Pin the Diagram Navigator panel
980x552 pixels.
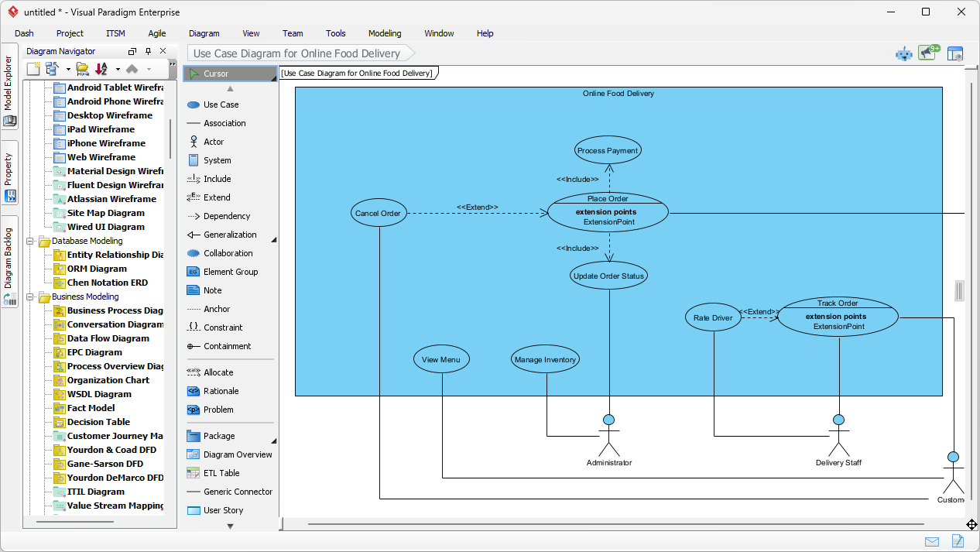(147, 51)
